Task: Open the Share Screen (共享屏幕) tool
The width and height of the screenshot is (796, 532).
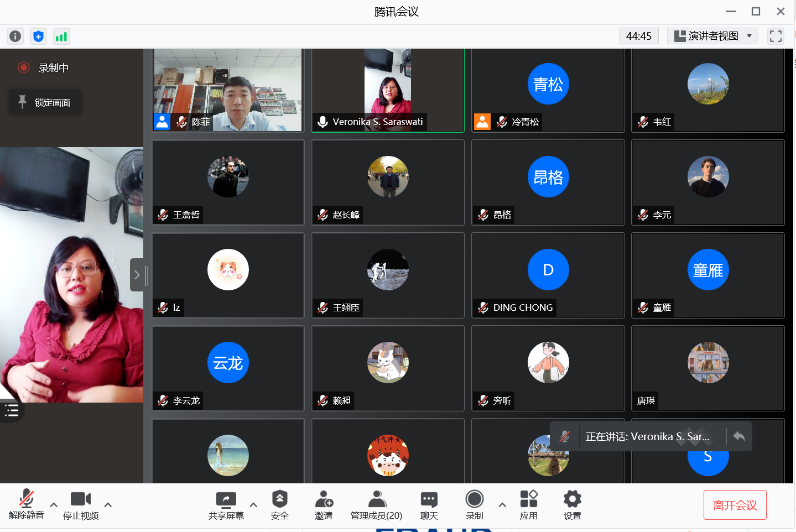Action: (x=226, y=505)
